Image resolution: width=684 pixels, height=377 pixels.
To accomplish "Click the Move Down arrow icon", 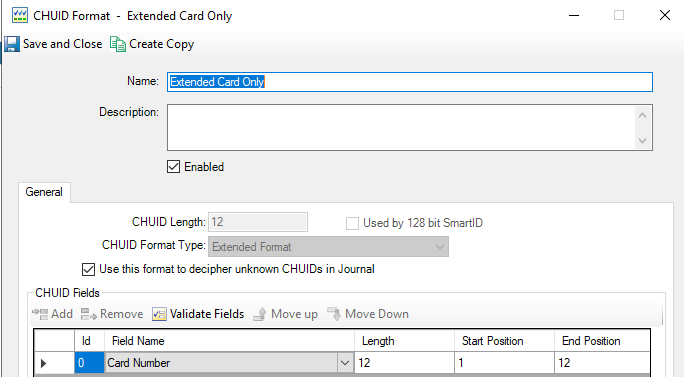I will (x=334, y=314).
